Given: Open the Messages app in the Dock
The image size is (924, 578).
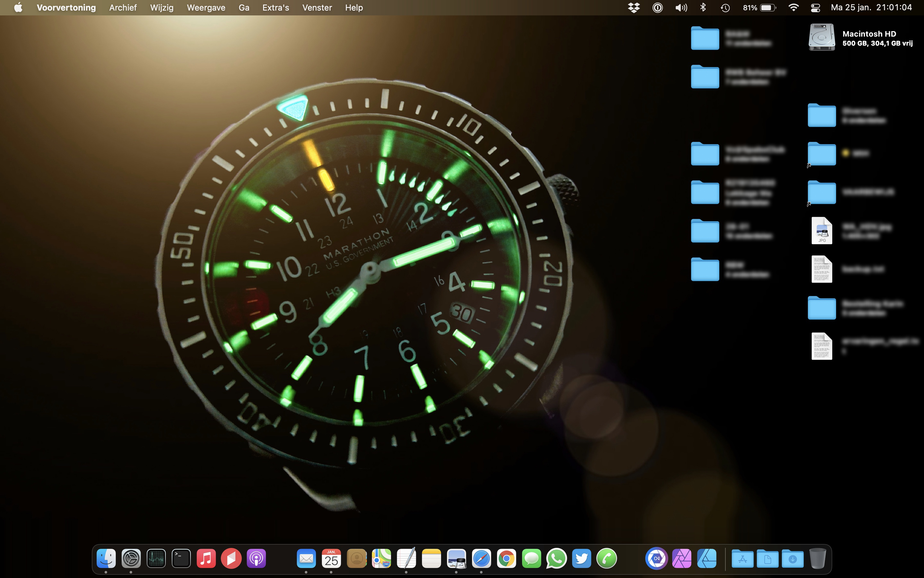Looking at the screenshot, I should (x=532, y=558).
